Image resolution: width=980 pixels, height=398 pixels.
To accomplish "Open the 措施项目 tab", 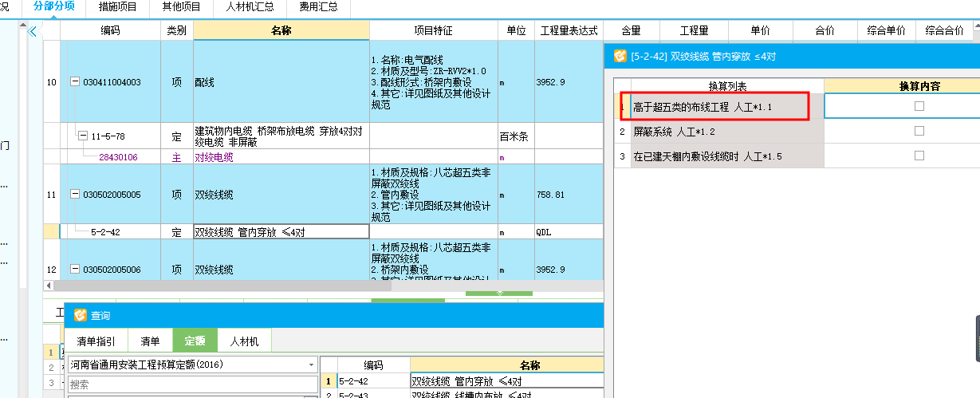I will (x=118, y=7).
